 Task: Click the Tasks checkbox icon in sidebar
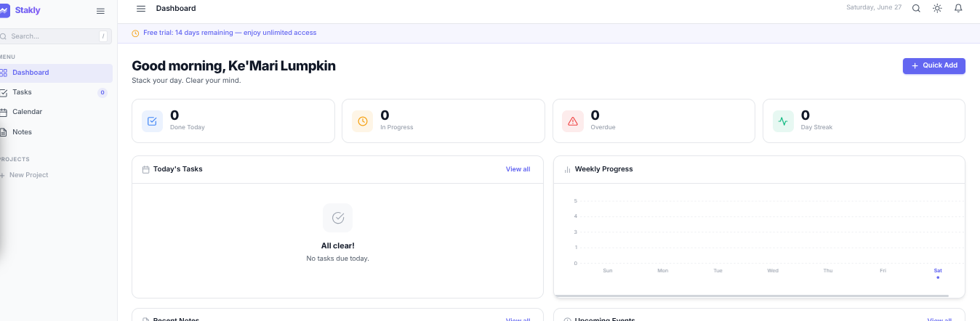[4, 92]
